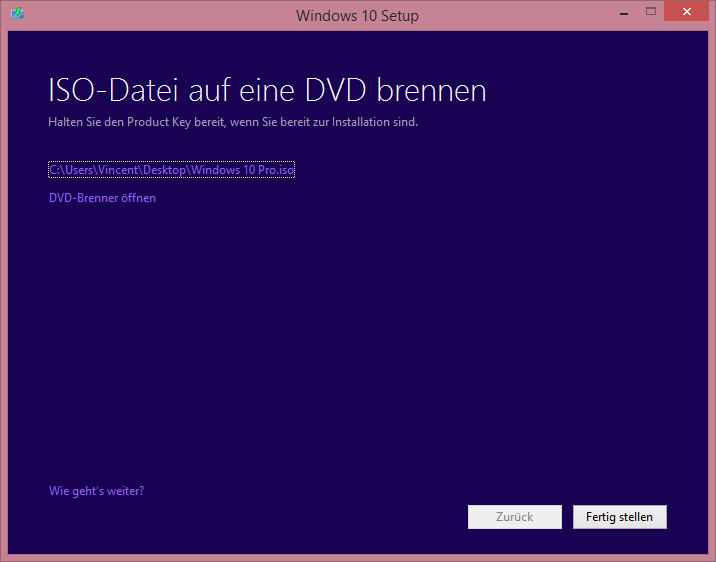Image resolution: width=716 pixels, height=562 pixels.
Task: Click the DVD-Brenner öffnen link
Action: click(102, 198)
